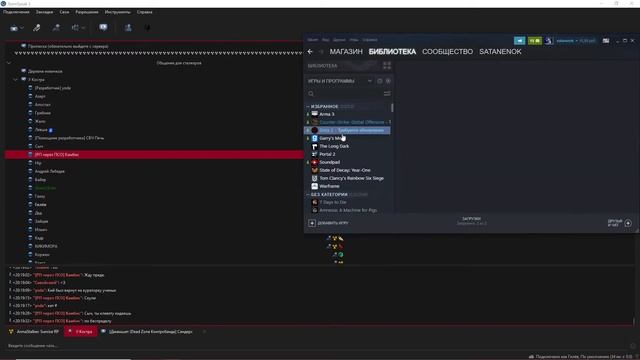Select highlighted Dota 2 entry in library

click(347, 130)
